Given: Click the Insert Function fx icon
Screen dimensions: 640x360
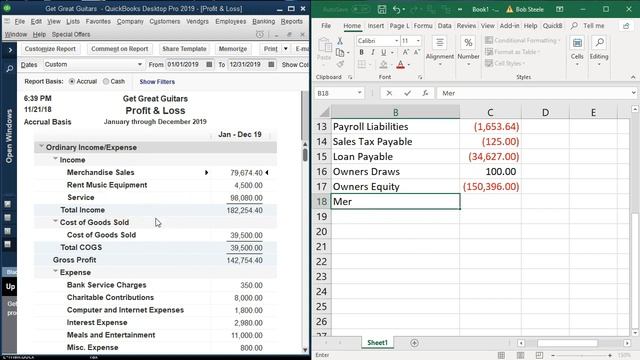Looking at the screenshot, I should (x=425, y=93).
